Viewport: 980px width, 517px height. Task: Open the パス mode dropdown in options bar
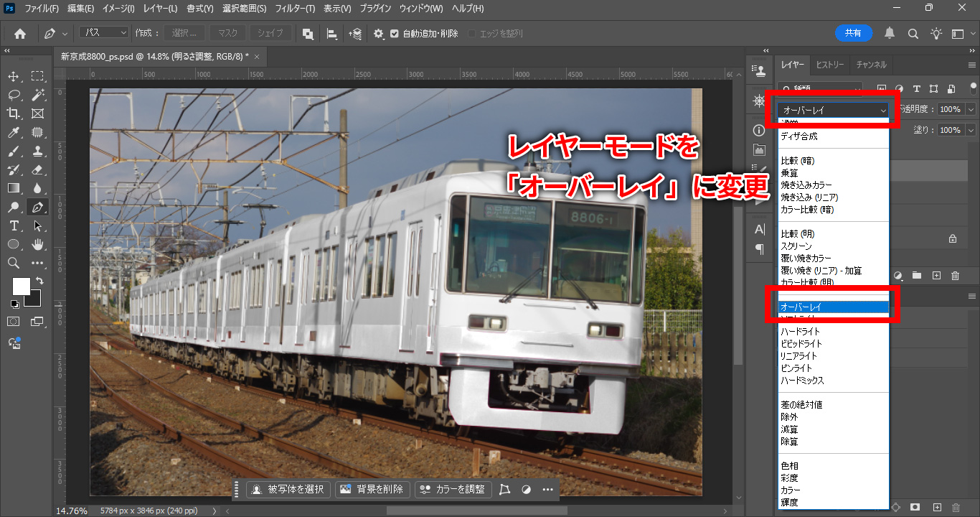[x=103, y=33]
